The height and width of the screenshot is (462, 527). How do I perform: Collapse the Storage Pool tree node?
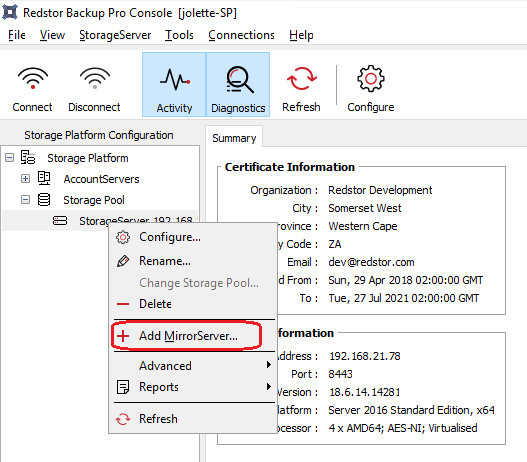25,200
